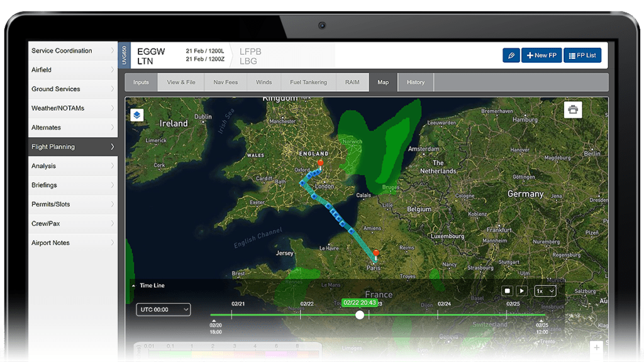Open the UTC 00:00 timezone dropdown

pyautogui.click(x=163, y=309)
